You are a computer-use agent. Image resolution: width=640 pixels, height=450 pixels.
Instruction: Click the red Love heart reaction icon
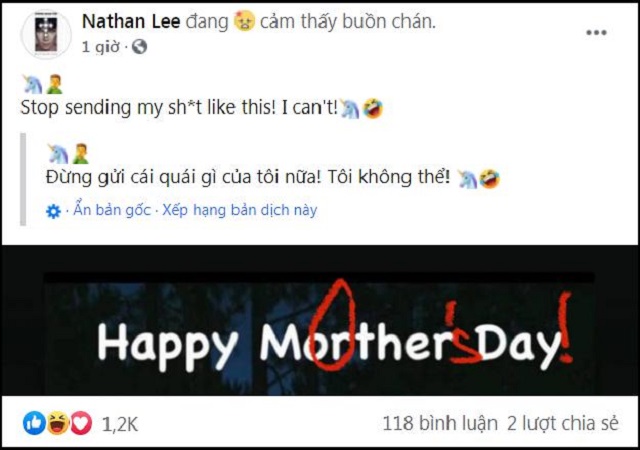coord(81,423)
